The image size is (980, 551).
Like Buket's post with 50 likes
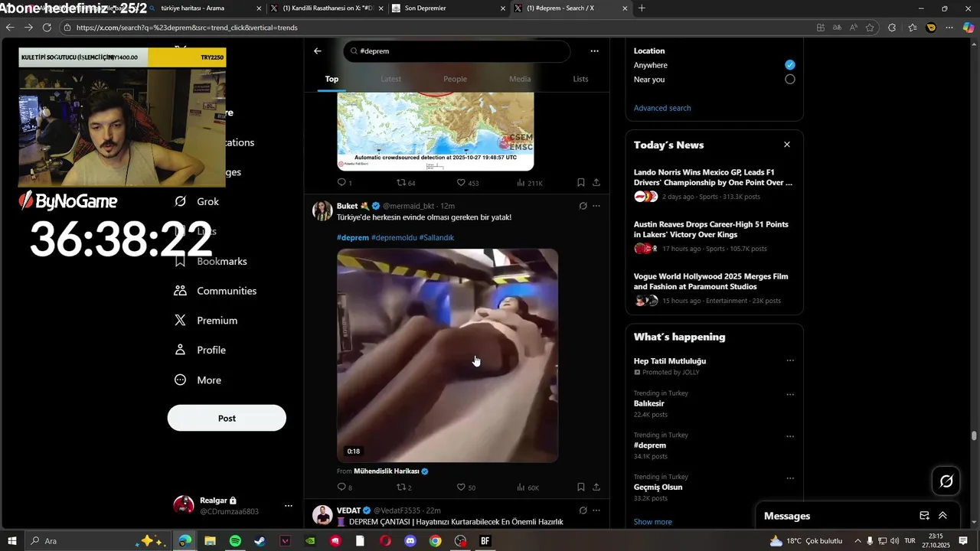click(x=466, y=487)
